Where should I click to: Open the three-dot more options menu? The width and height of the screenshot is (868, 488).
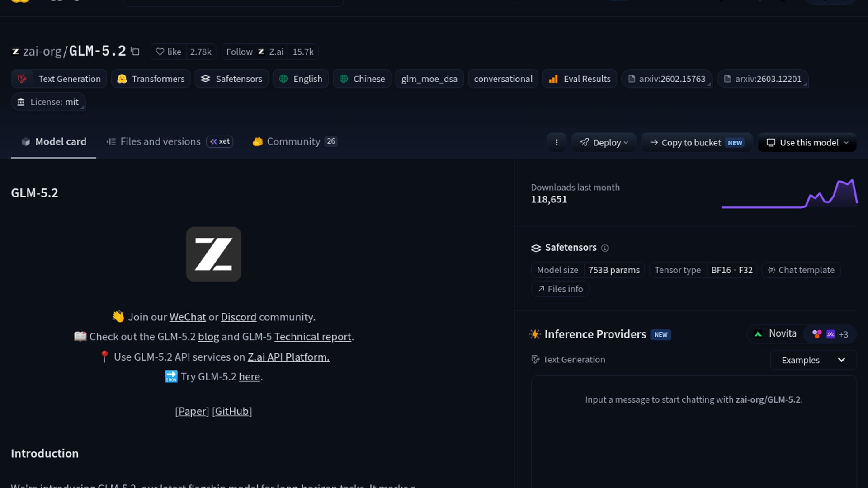pyautogui.click(x=557, y=143)
